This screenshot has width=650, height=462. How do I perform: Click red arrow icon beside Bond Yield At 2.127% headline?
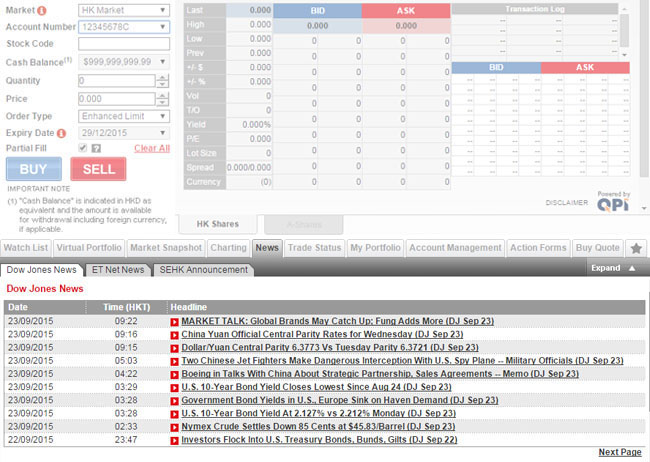tap(174, 414)
